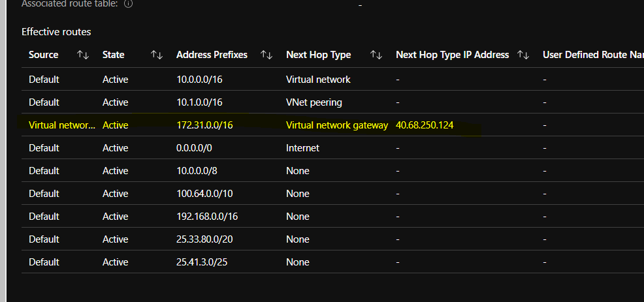The width and height of the screenshot is (644, 302).
Task: Click the truncated Virtual networ... source cell
Action: (61, 125)
